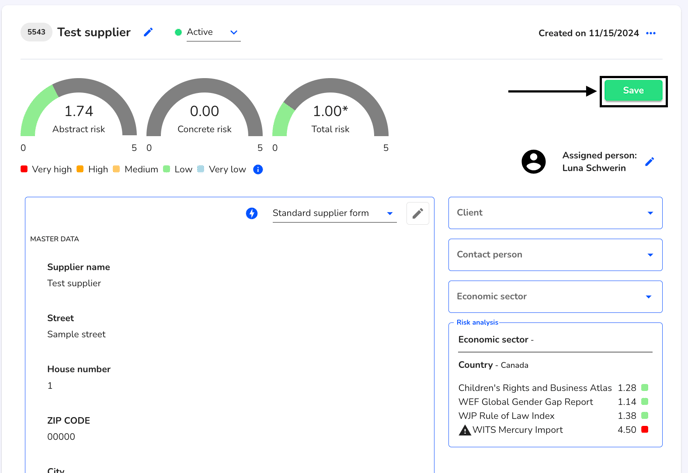Screen dimensions: 688x473
Task: Click the Country - Canada label
Action: [493, 365]
